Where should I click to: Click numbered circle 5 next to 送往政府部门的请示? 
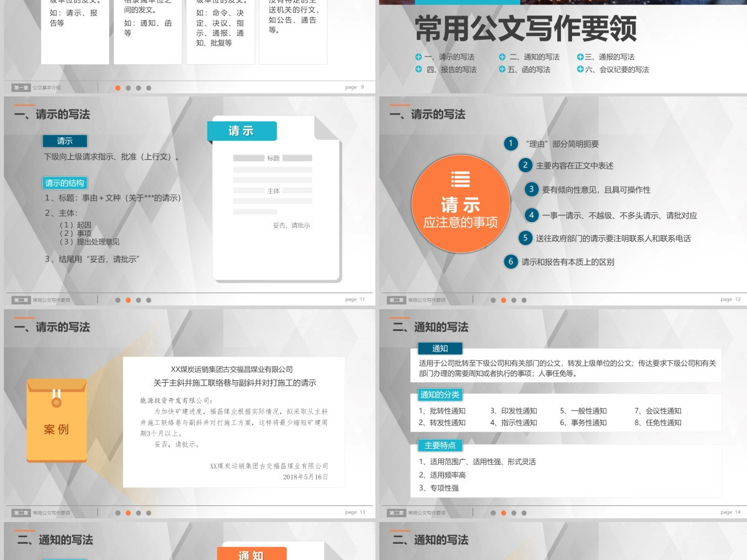click(525, 238)
